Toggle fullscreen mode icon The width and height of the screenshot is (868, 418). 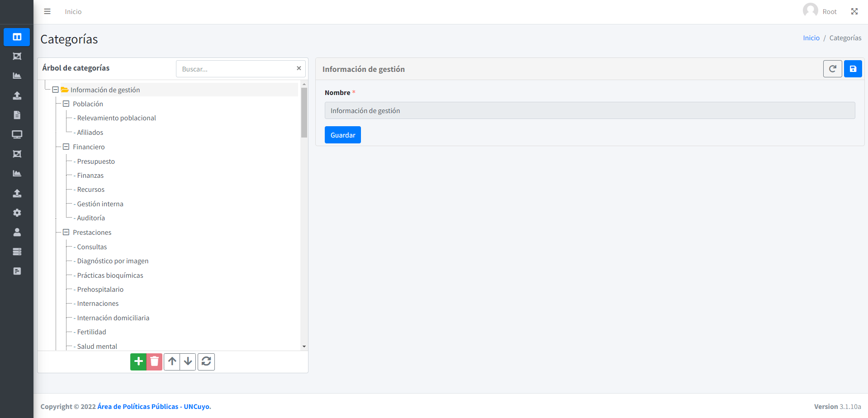click(854, 12)
